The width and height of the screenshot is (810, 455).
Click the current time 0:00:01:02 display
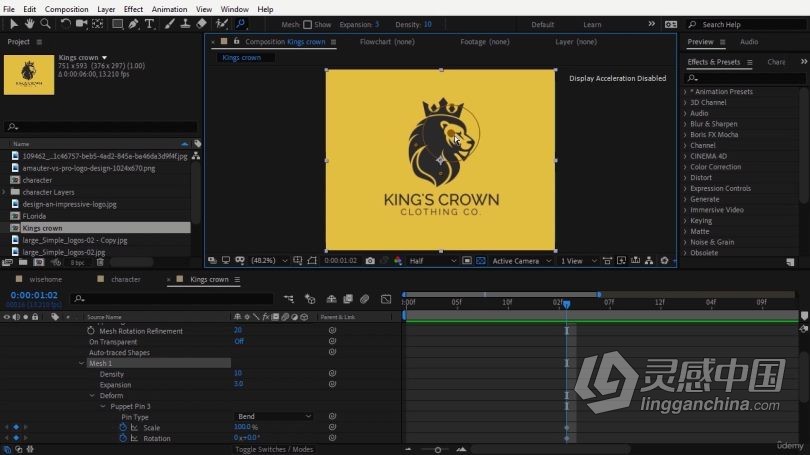click(34, 295)
